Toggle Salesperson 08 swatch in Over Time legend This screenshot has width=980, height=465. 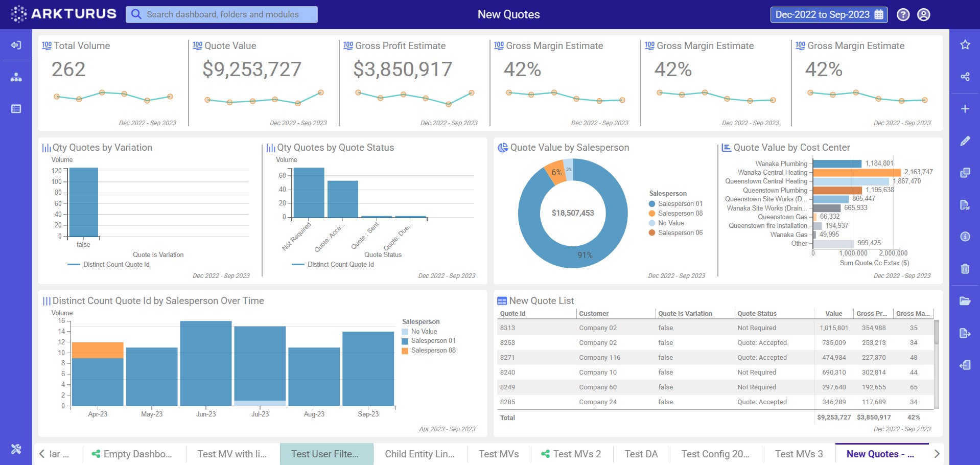(405, 351)
